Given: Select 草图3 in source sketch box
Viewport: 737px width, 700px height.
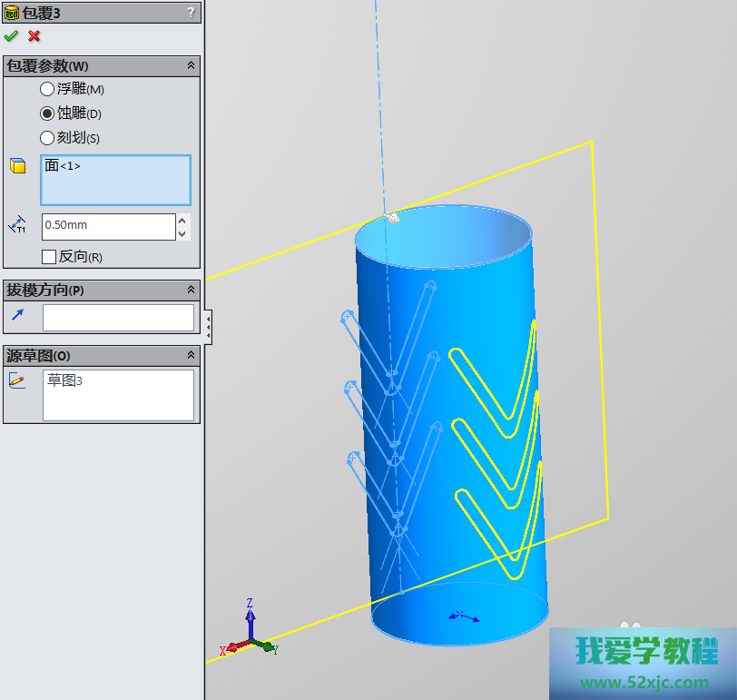Looking at the screenshot, I should click(64, 380).
